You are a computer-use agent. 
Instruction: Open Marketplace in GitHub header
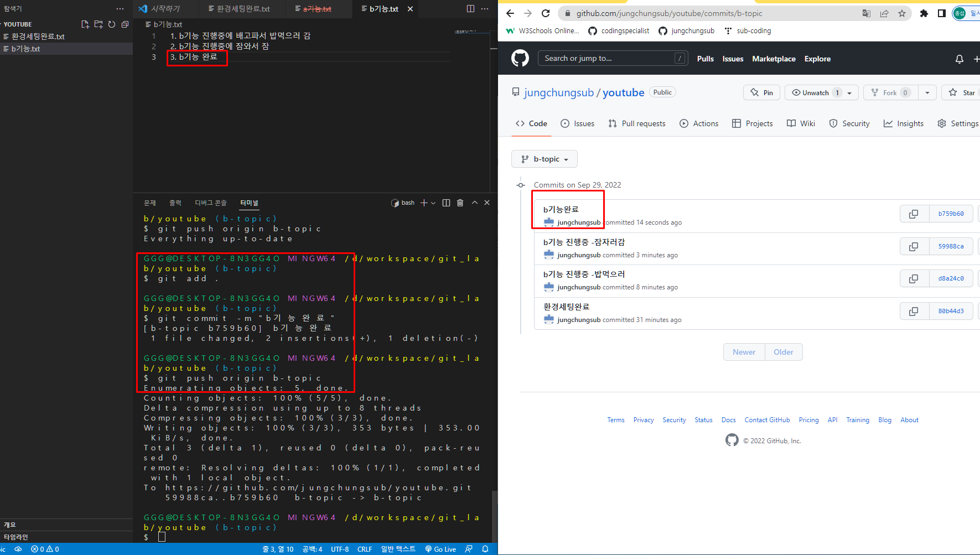coord(774,59)
